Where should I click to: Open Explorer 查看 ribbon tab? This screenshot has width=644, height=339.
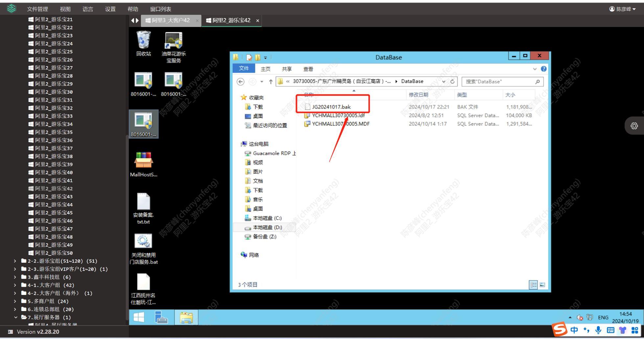(x=308, y=69)
